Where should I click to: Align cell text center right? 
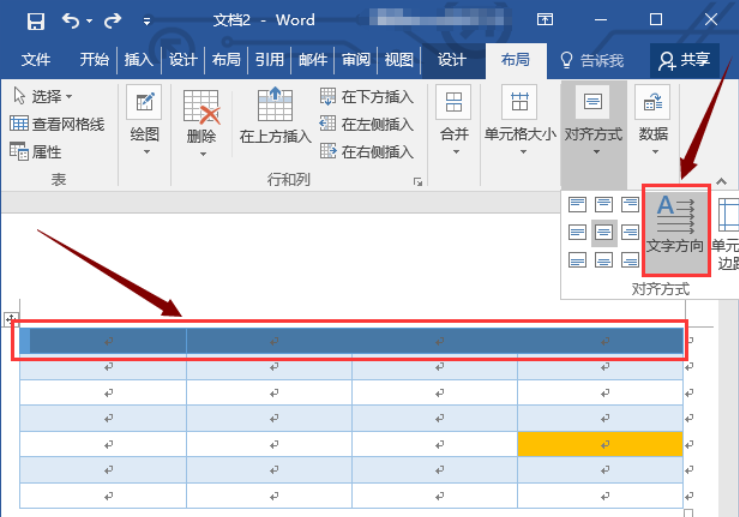coord(630,232)
